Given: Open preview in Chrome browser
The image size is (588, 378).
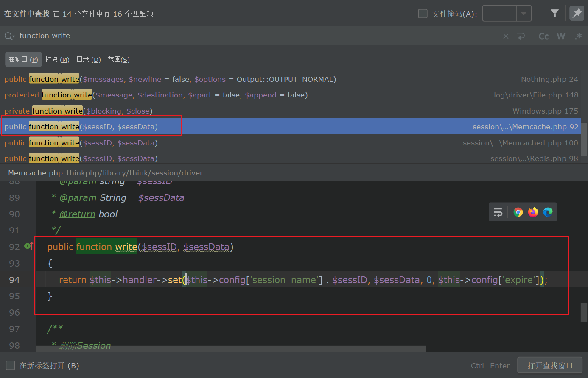Looking at the screenshot, I should (x=518, y=212).
